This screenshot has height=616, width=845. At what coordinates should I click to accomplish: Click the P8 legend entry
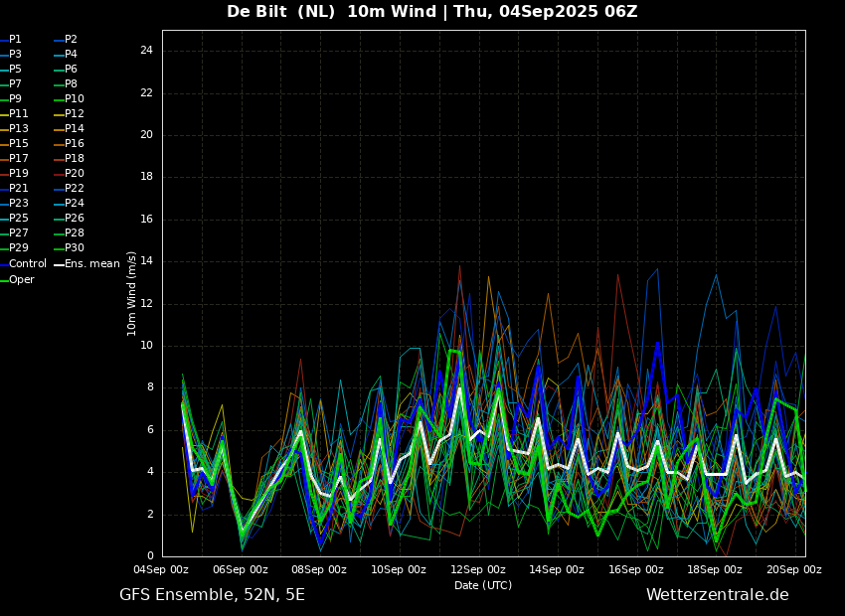(x=66, y=84)
